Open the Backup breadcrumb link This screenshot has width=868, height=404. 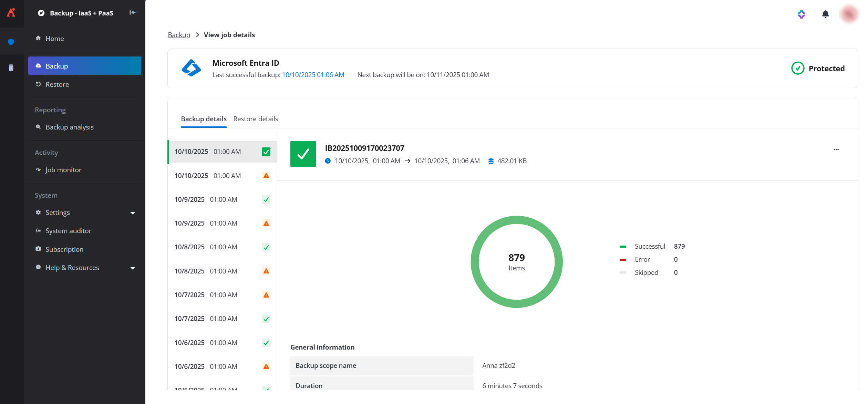coord(179,35)
